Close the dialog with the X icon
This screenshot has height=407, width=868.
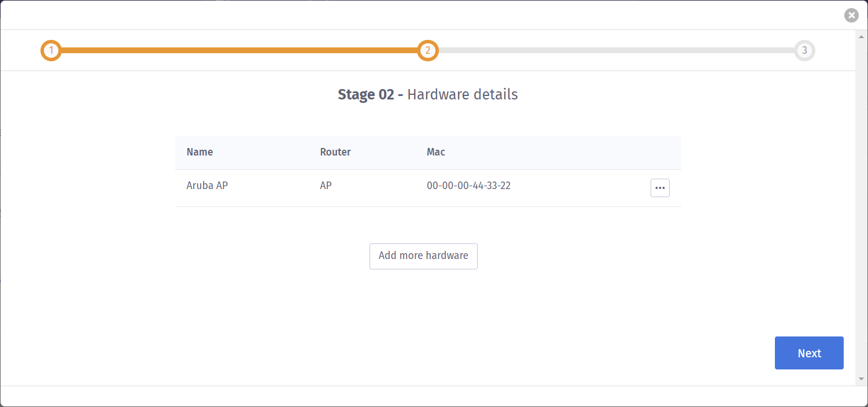click(x=851, y=16)
